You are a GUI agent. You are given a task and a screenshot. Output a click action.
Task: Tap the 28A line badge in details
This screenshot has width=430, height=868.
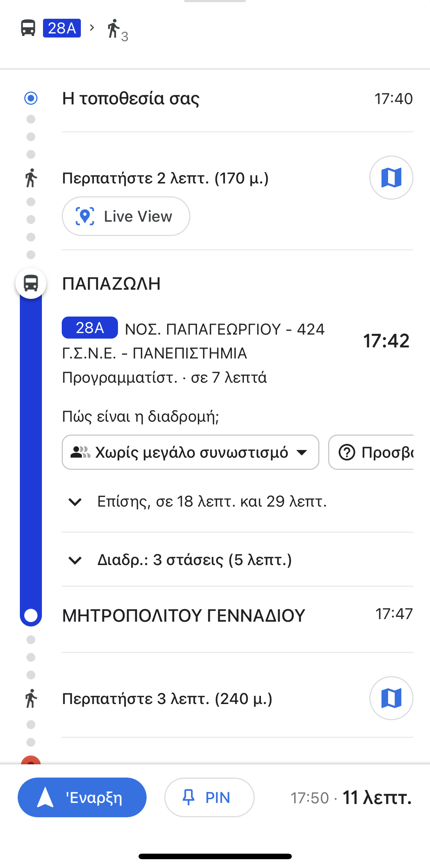coord(90,328)
